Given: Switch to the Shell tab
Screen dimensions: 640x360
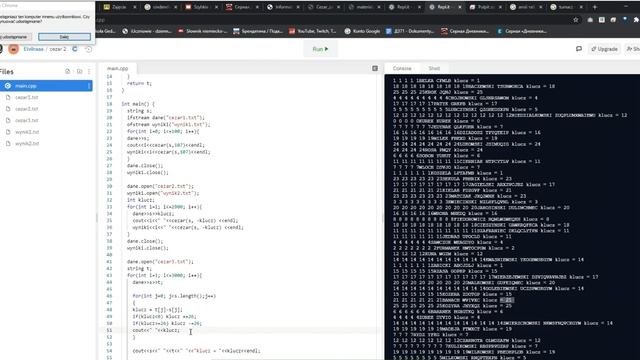Looking at the screenshot, I should click(x=434, y=68).
